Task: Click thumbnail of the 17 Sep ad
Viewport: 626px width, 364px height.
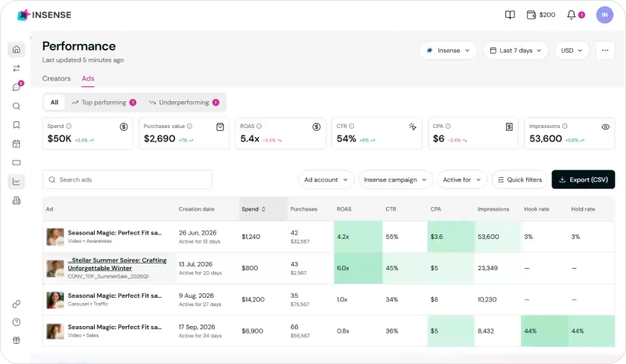Action: point(55,331)
